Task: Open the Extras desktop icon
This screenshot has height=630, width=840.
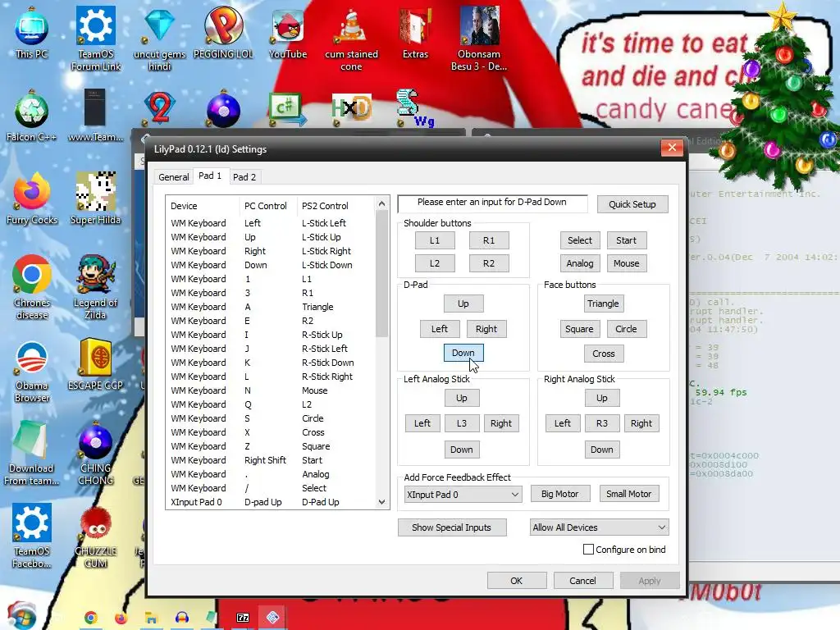Action: [x=415, y=32]
